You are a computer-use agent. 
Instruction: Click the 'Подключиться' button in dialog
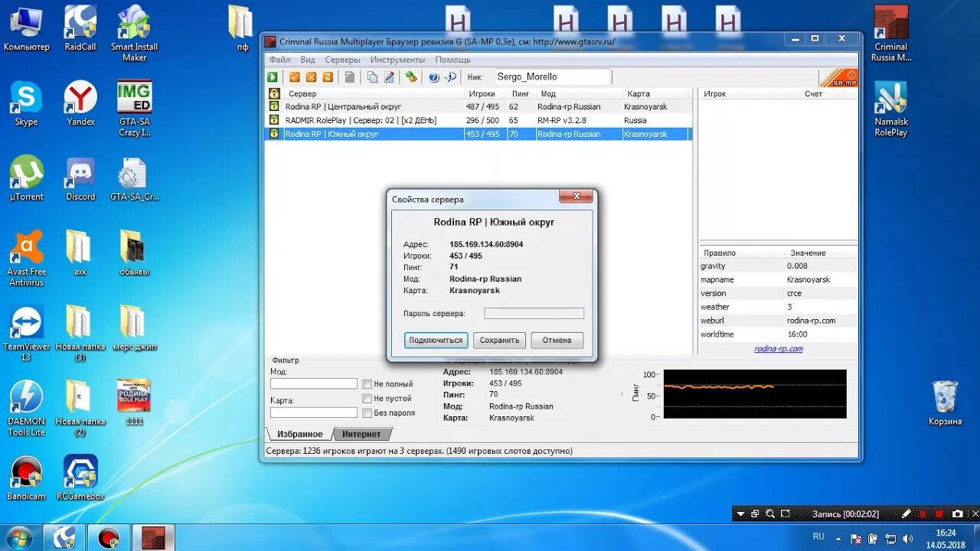(436, 341)
